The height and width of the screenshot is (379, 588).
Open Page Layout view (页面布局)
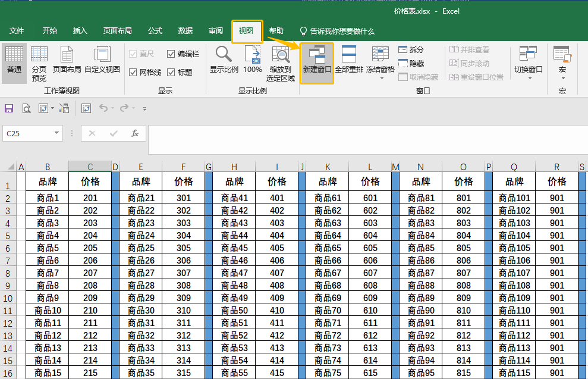coord(67,59)
